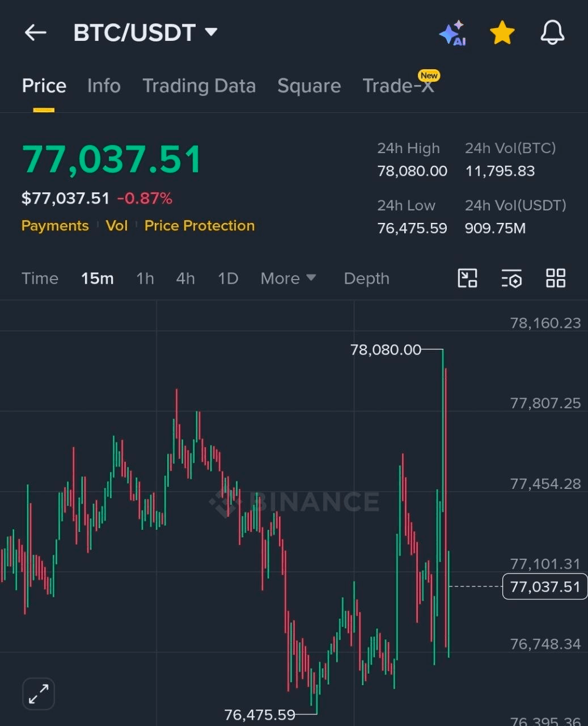
Task: Tap the -0.87% change value
Action: 145,199
